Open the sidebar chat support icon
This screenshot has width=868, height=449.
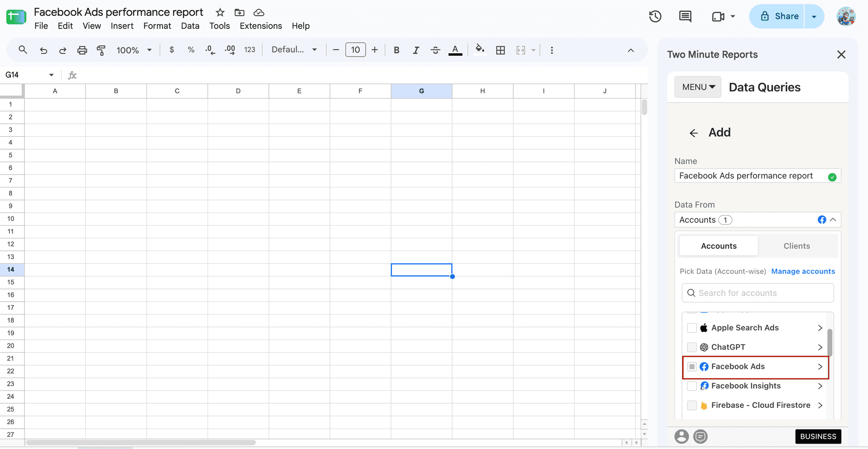pyautogui.click(x=700, y=436)
